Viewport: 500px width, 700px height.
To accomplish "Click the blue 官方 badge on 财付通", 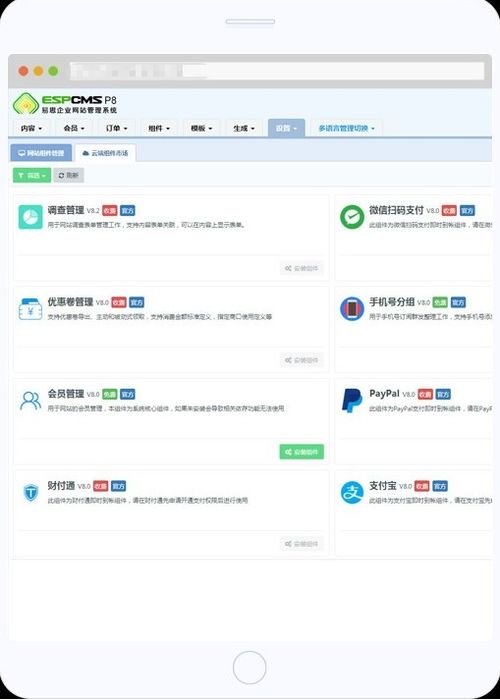I will pyautogui.click(x=119, y=486).
